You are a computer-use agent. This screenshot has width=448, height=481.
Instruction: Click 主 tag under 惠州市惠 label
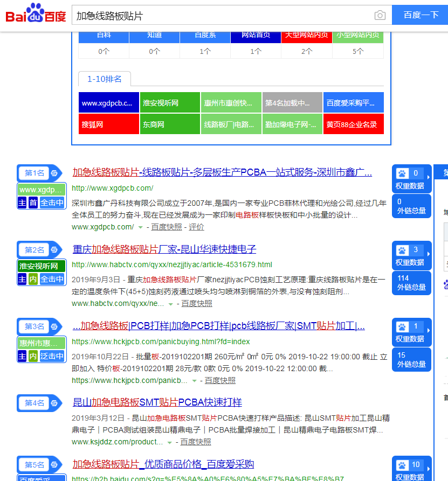(x=22, y=356)
